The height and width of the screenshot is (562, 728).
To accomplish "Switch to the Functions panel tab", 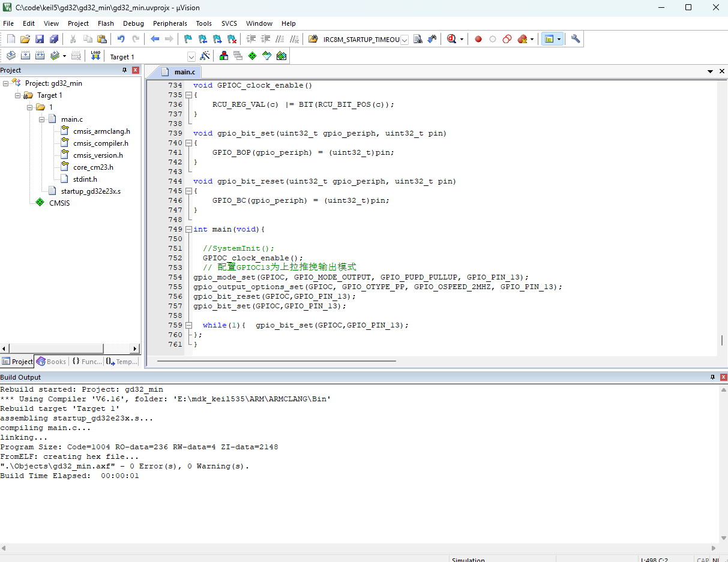I will pos(87,362).
